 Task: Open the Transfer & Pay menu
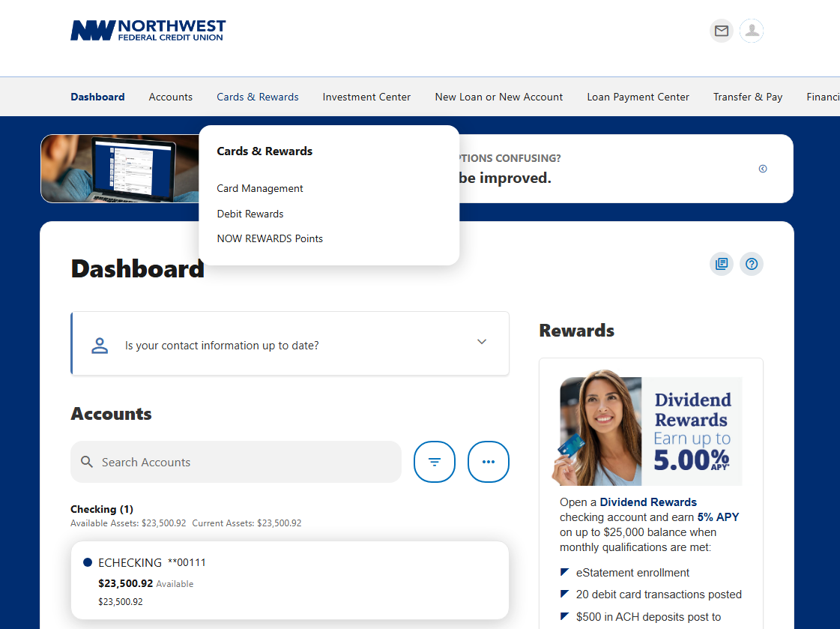(x=748, y=97)
